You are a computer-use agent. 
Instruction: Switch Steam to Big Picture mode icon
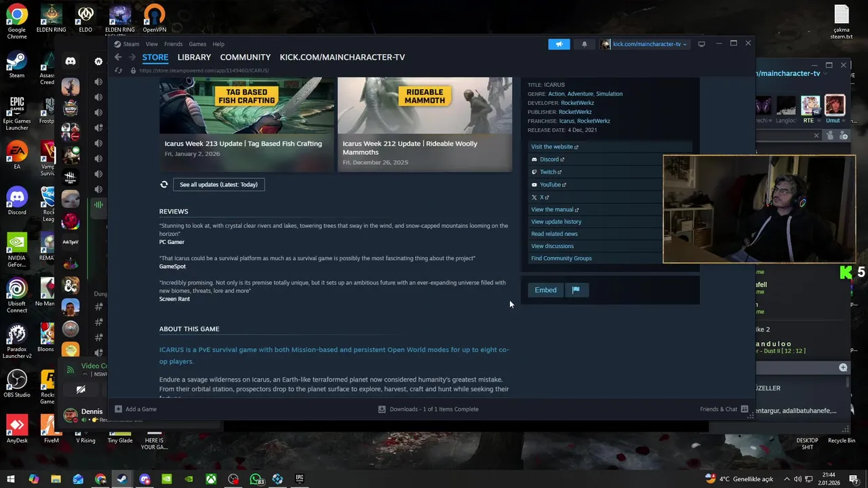tap(701, 44)
